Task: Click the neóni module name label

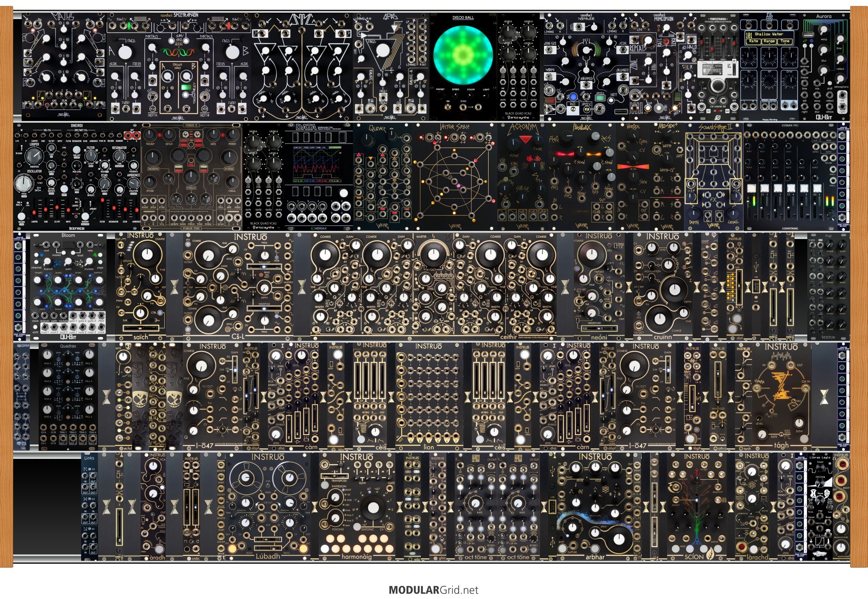Action: point(599,337)
